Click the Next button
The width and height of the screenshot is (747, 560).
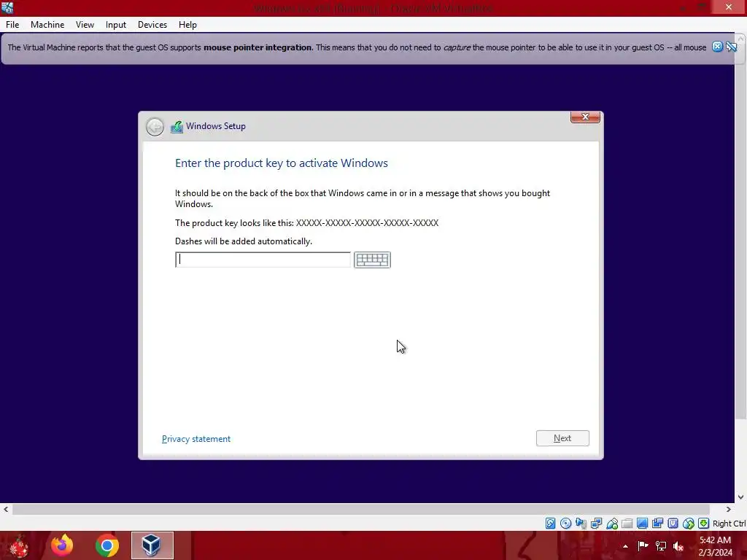click(x=562, y=438)
